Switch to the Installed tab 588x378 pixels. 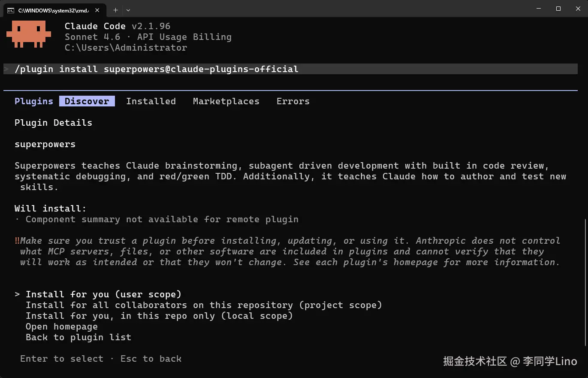pos(151,101)
